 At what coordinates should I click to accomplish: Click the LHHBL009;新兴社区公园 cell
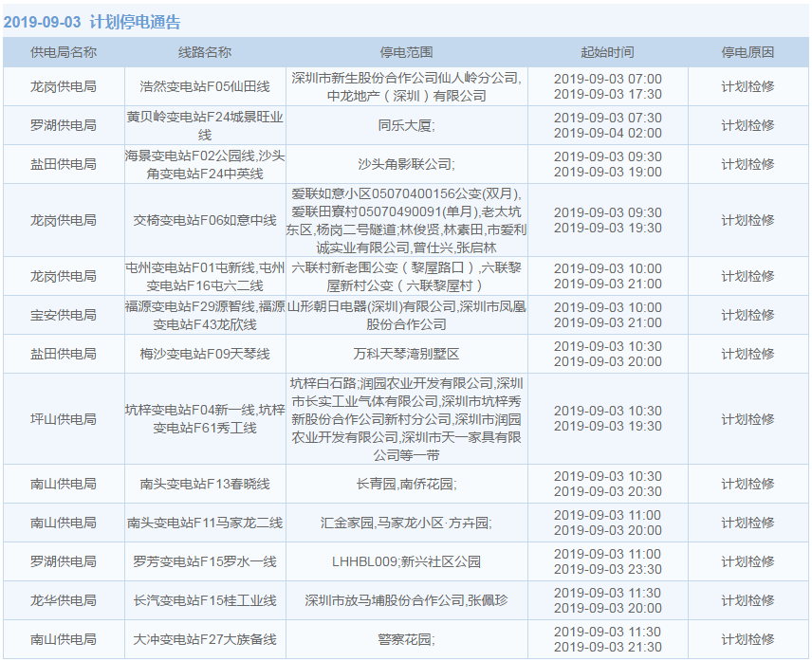click(x=406, y=561)
